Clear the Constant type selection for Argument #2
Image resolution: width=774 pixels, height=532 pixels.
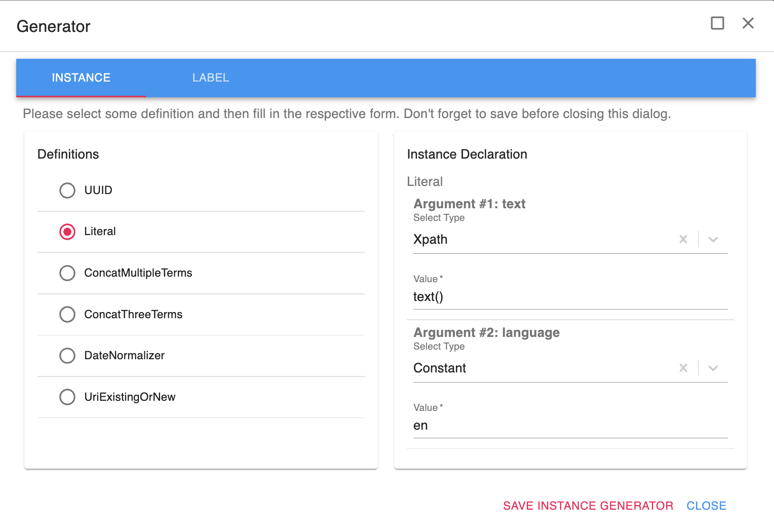(x=683, y=368)
